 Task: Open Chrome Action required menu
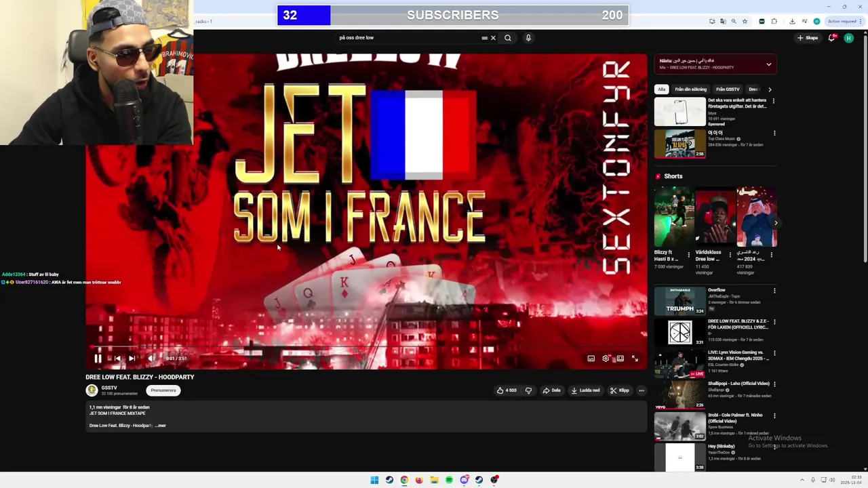click(845, 21)
